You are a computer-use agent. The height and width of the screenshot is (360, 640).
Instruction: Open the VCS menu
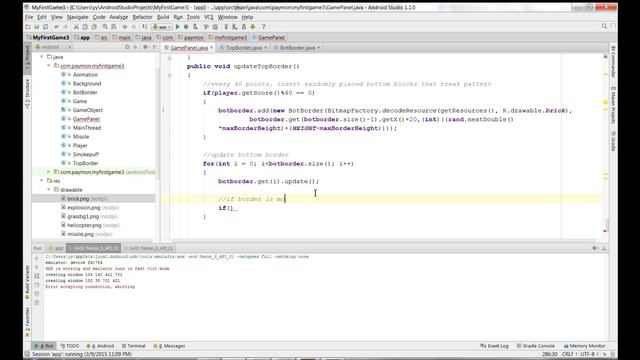pos(209,17)
